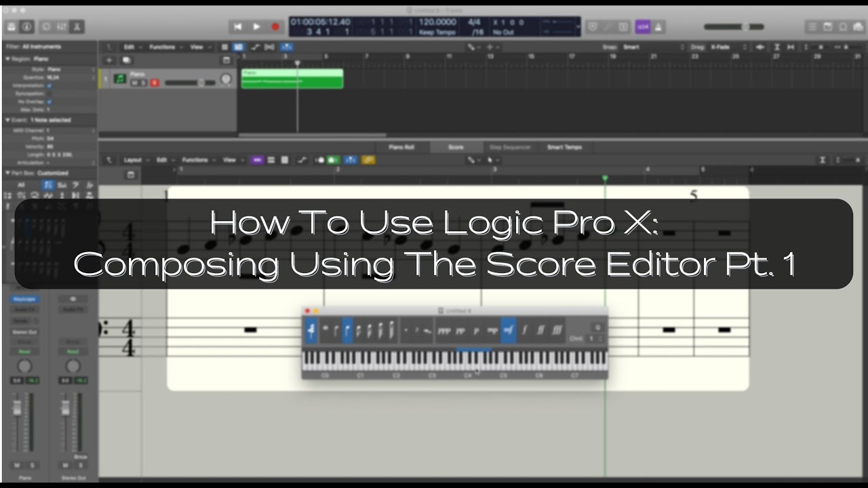Open the Loop Browser icon
This screenshot has height=488, width=868.
tap(843, 27)
